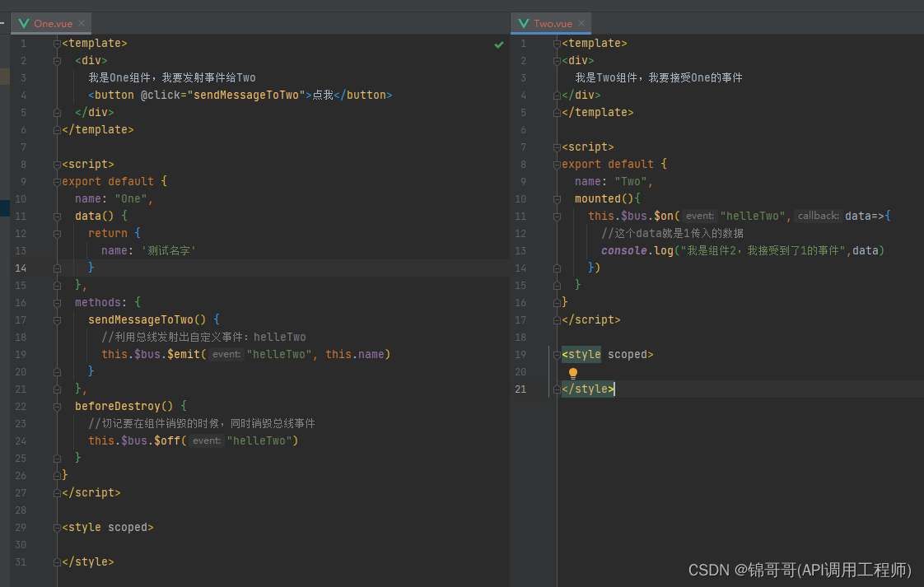Click the comment on line 12 of Two.vue
The height and width of the screenshot is (587, 924).
coord(672,233)
